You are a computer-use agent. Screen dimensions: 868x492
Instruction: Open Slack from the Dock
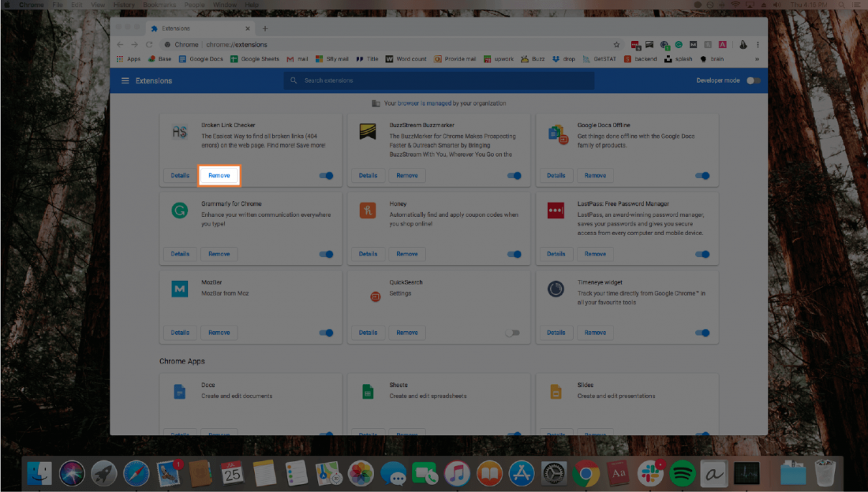pyautogui.click(x=649, y=473)
